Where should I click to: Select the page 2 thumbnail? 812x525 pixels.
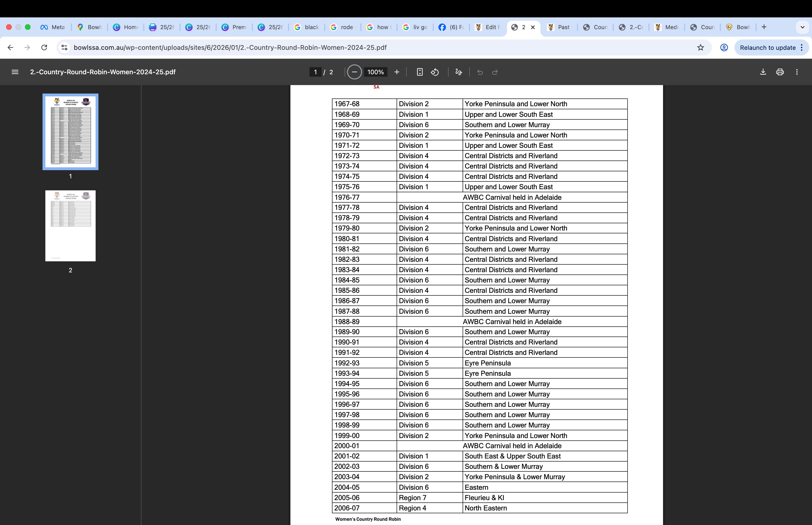[x=70, y=226]
